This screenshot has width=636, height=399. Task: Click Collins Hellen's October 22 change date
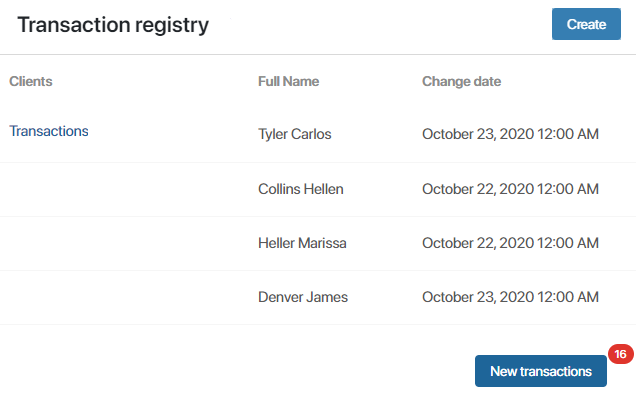click(510, 189)
